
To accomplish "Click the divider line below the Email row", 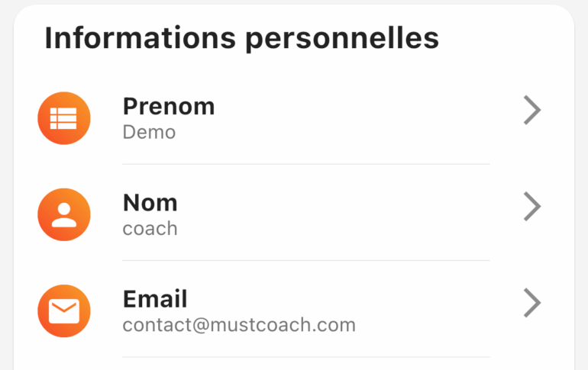I will [306, 356].
